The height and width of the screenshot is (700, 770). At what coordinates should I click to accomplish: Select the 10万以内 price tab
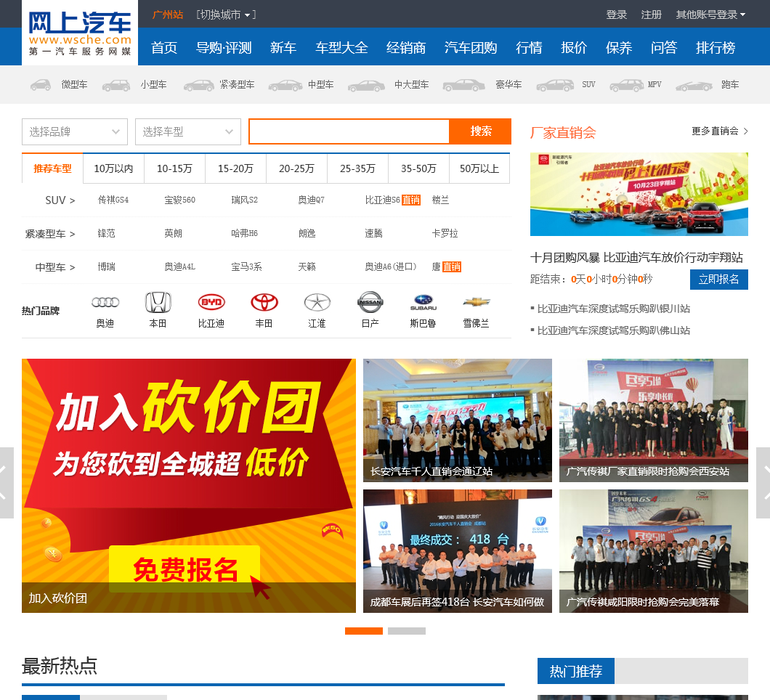113,168
